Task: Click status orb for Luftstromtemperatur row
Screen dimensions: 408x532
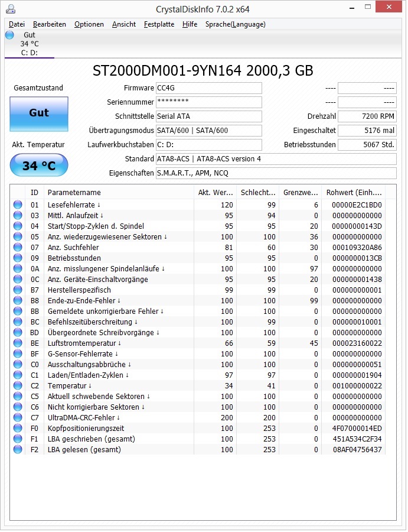Action: [18, 343]
